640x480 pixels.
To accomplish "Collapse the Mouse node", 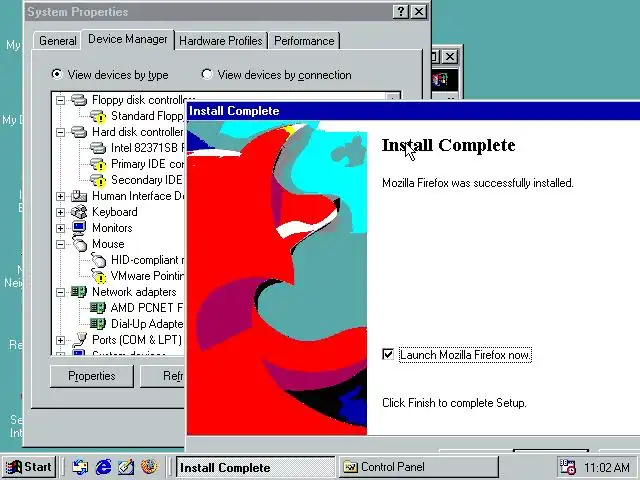I will [x=60, y=244].
